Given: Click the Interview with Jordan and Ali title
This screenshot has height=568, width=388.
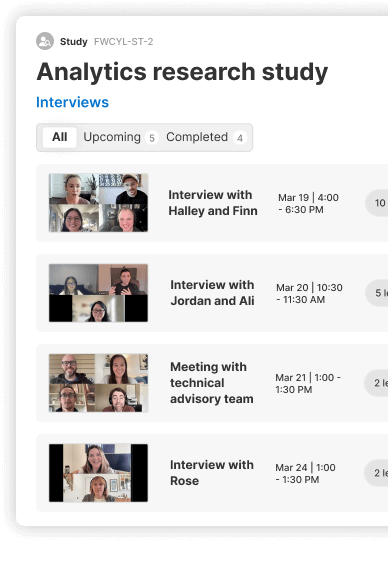Looking at the screenshot, I should (x=212, y=293).
